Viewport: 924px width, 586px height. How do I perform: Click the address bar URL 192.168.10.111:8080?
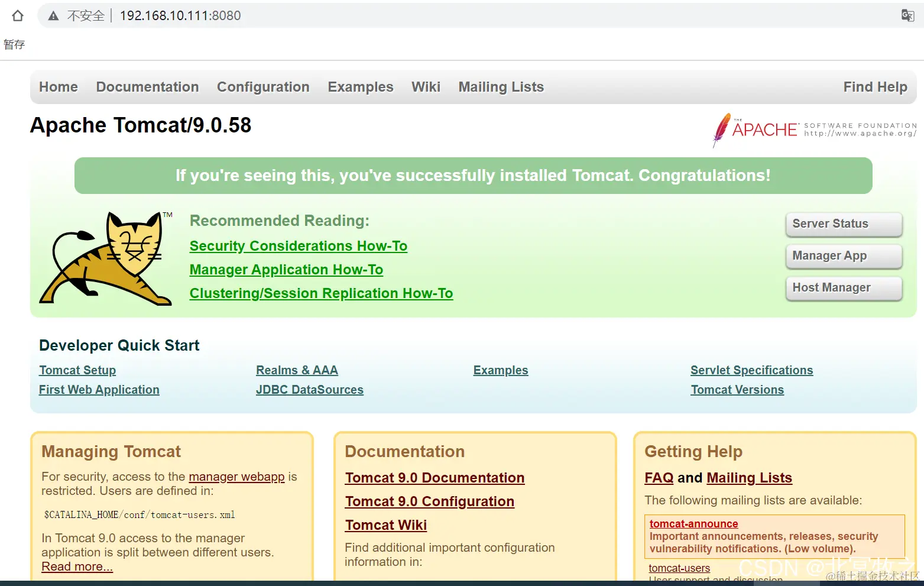(180, 16)
